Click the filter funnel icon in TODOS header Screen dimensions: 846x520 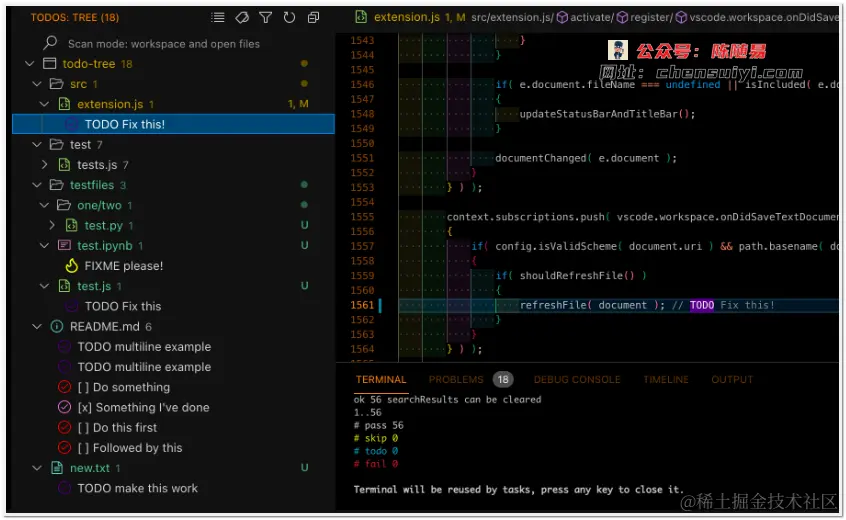coord(265,18)
